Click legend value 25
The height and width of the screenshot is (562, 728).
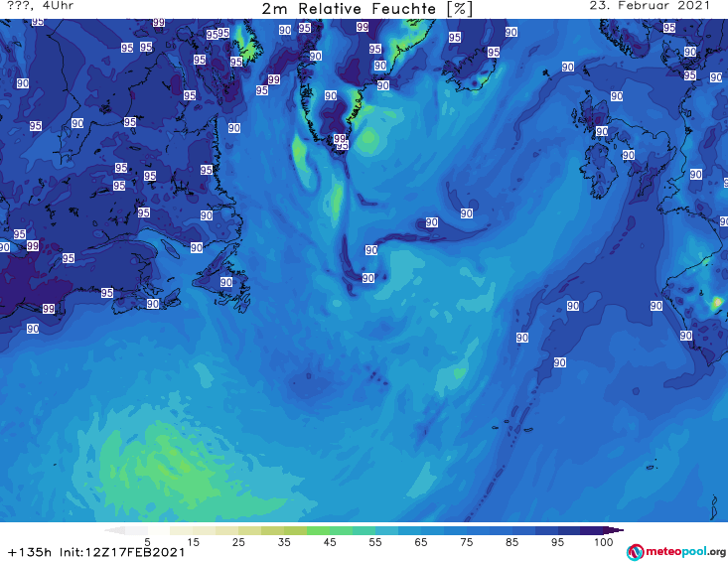238,542
